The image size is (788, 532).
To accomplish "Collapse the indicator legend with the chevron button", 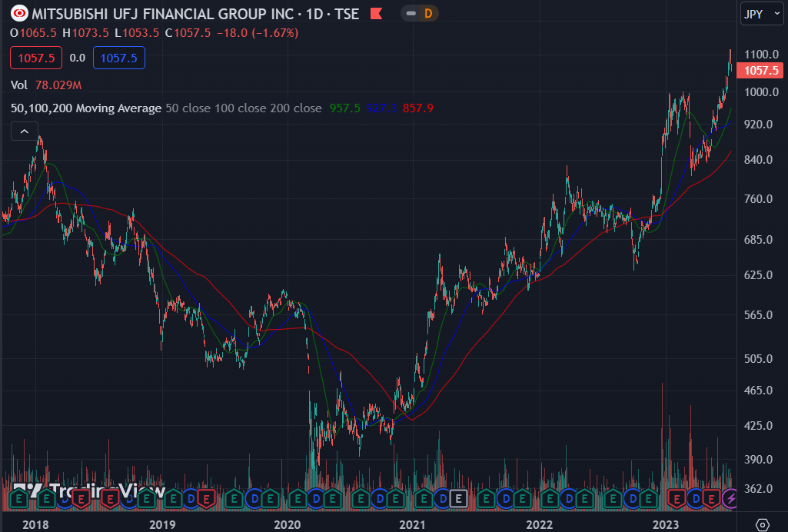I will pyautogui.click(x=24, y=131).
